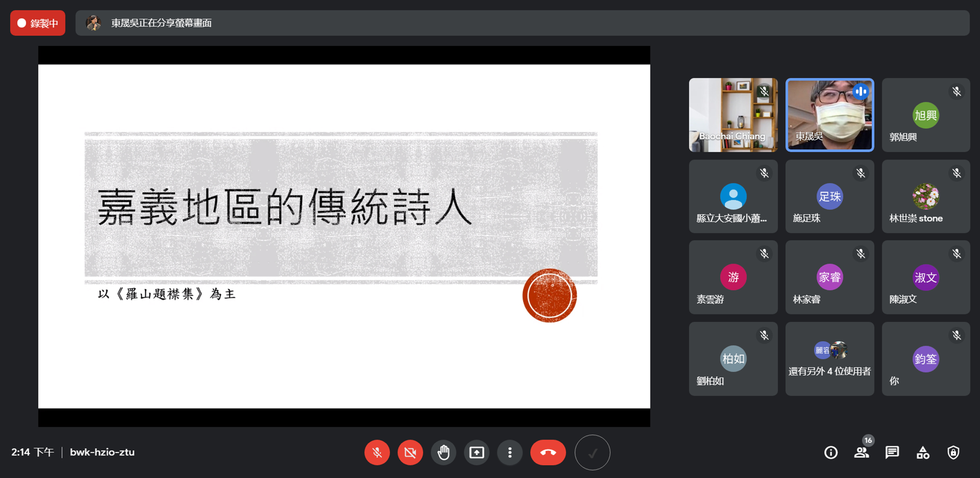980x478 pixels.
Task: Click the red circle on the shared slide
Action: [x=549, y=295]
